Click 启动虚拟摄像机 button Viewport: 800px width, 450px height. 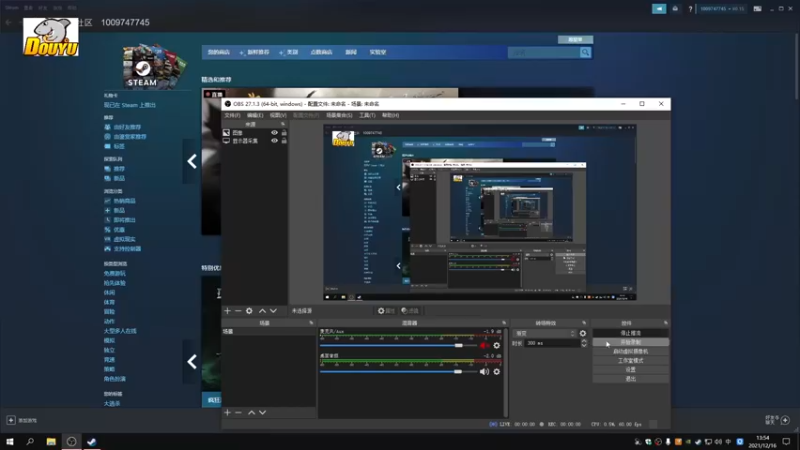pyautogui.click(x=631, y=351)
